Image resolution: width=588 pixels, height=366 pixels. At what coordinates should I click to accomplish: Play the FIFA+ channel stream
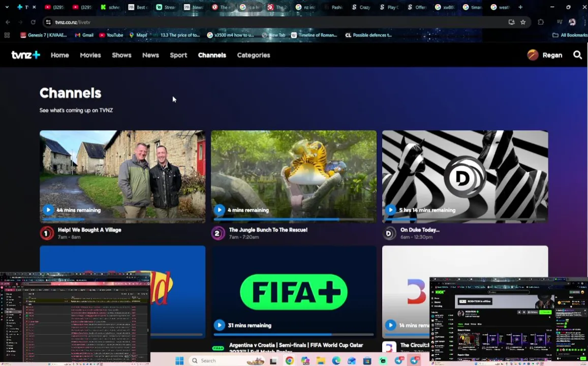coord(220,325)
